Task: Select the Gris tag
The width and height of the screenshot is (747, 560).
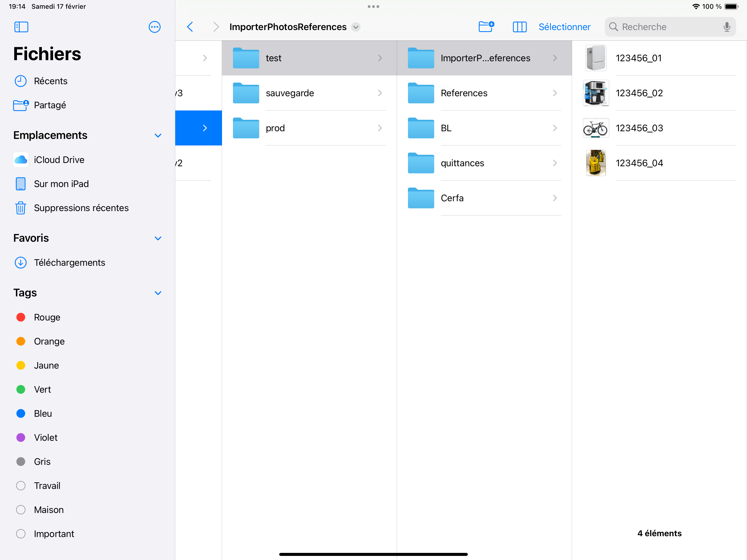Action: coord(87,461)
